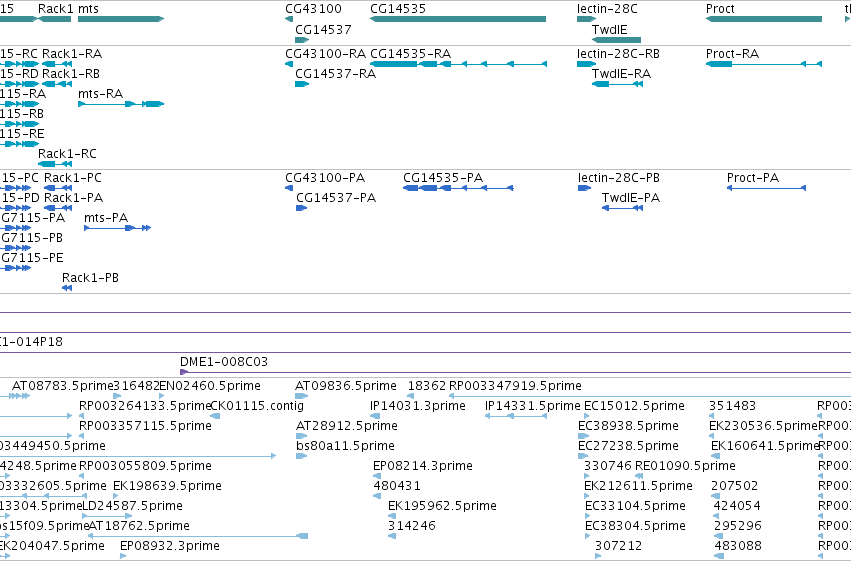Select the RE01090.5prime label
Screen dimensions: 851x561
685,466
